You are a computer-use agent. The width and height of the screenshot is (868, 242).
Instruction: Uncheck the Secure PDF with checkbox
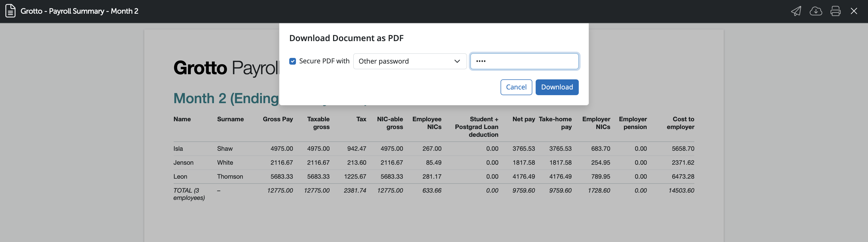pos(293,61)
